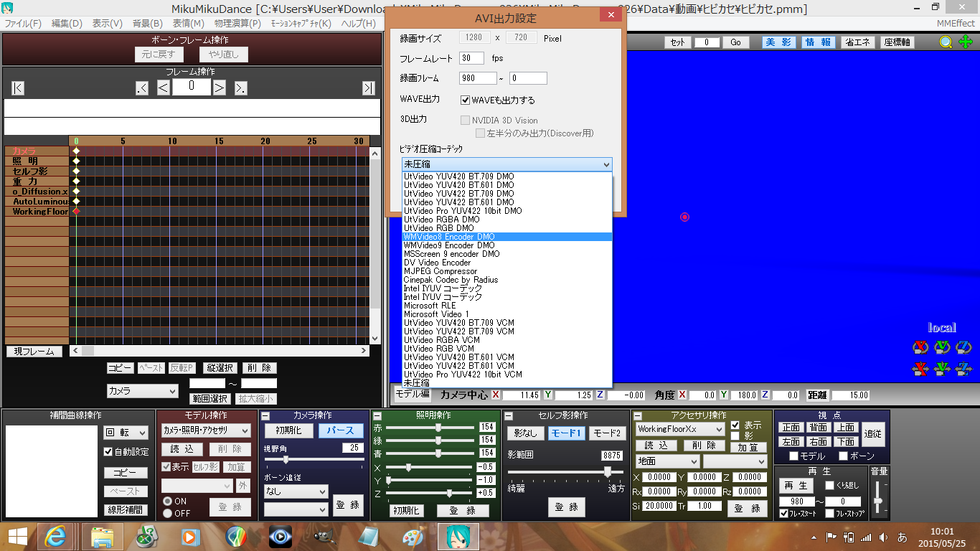Click the 正面 front view button
980x551 pixels.
pyautogui.click(x=791, y=428)
